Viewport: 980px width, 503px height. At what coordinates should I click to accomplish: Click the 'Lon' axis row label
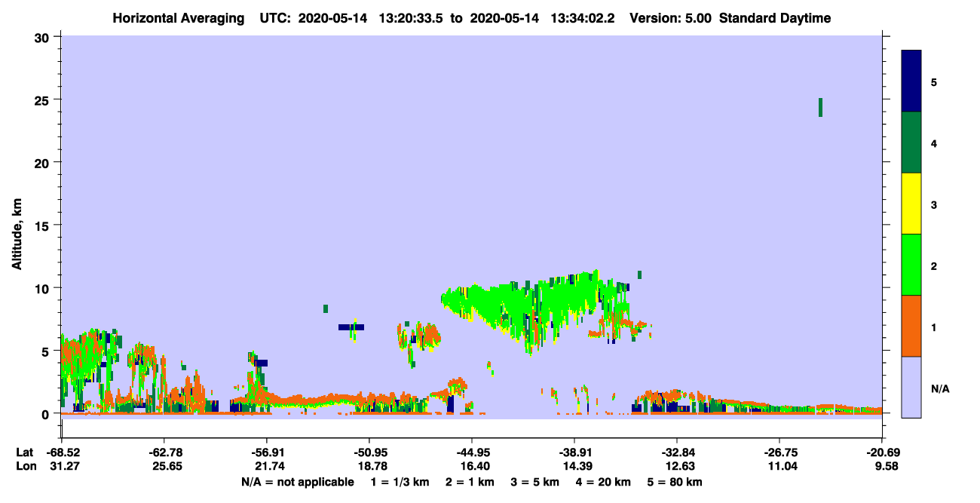click(25, 467)
